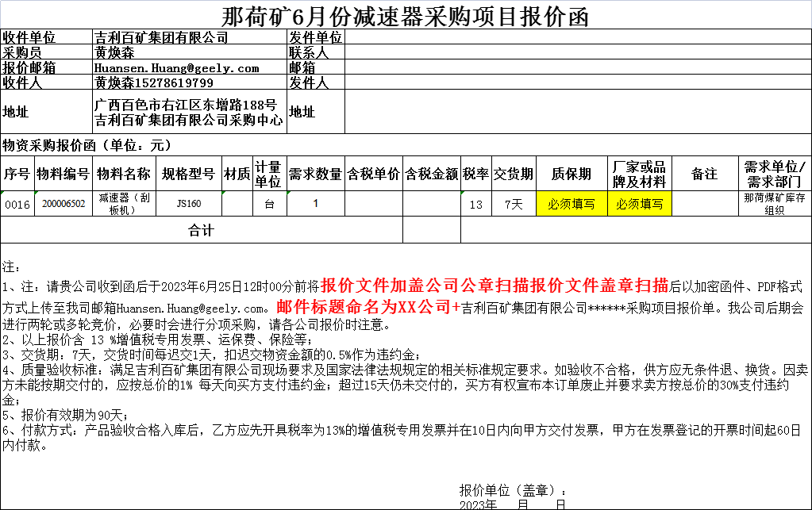812x510 pixels.
Task: Click the 收件单位 label cell
Action: click(46, 37)
